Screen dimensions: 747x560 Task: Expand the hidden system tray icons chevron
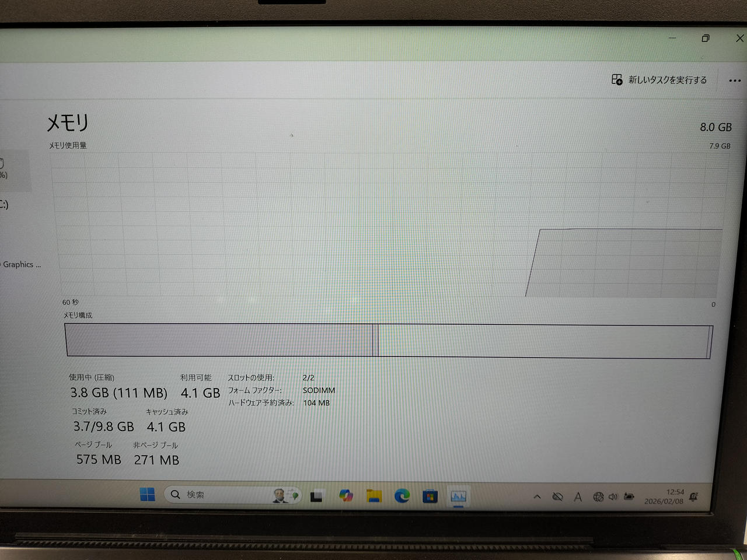537,497
